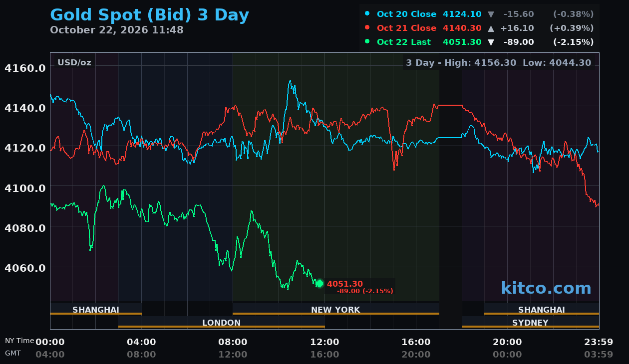The height and width of the screenshot is (364, 629).
Task: Click the down arrow beside -15.60
Action: pos(491,14)
